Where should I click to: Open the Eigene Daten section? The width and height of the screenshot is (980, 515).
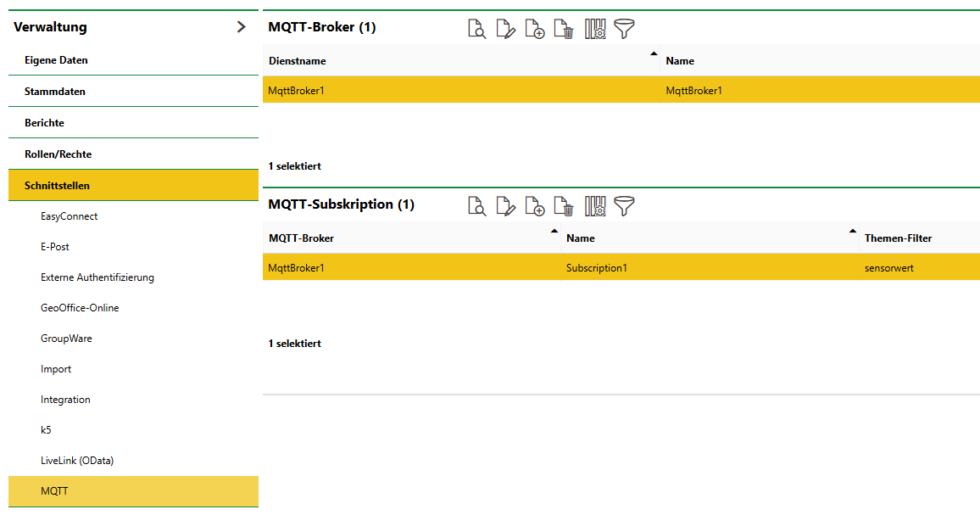(133, 60)
